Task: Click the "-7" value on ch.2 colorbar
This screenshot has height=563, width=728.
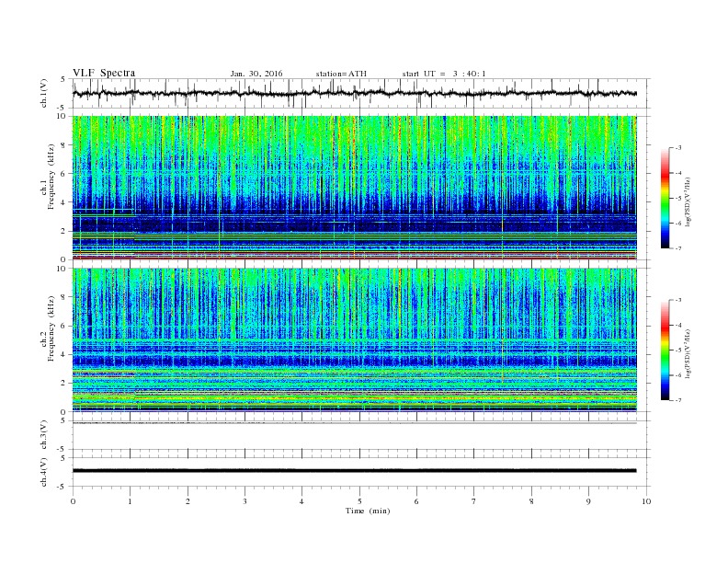Action: coord(677,400)
